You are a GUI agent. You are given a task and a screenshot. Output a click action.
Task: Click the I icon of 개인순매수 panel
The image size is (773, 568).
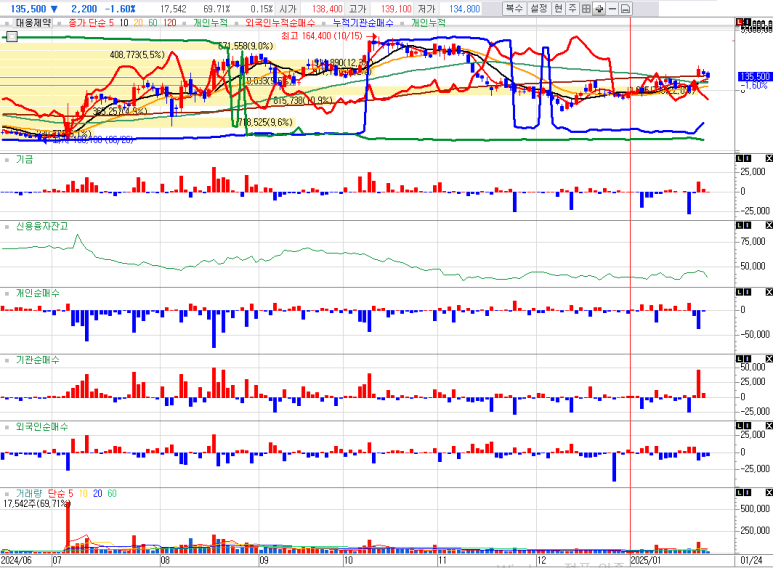[x=747, y=292]
